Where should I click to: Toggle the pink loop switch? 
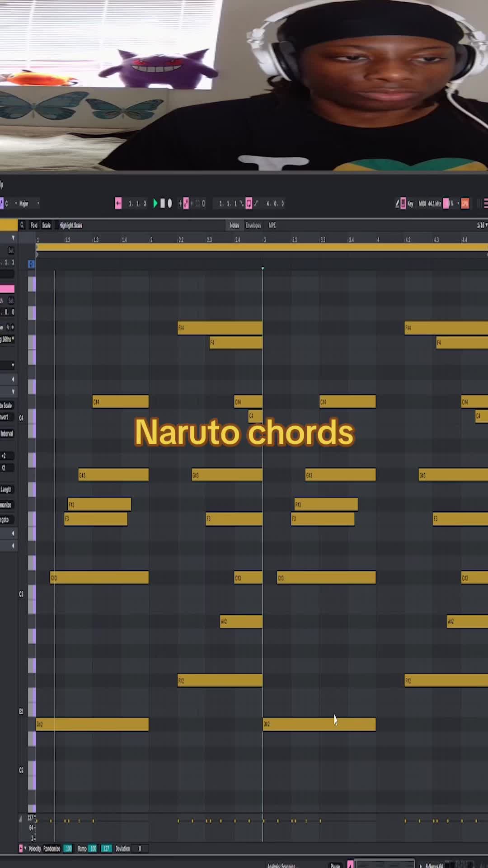point(249,203)
